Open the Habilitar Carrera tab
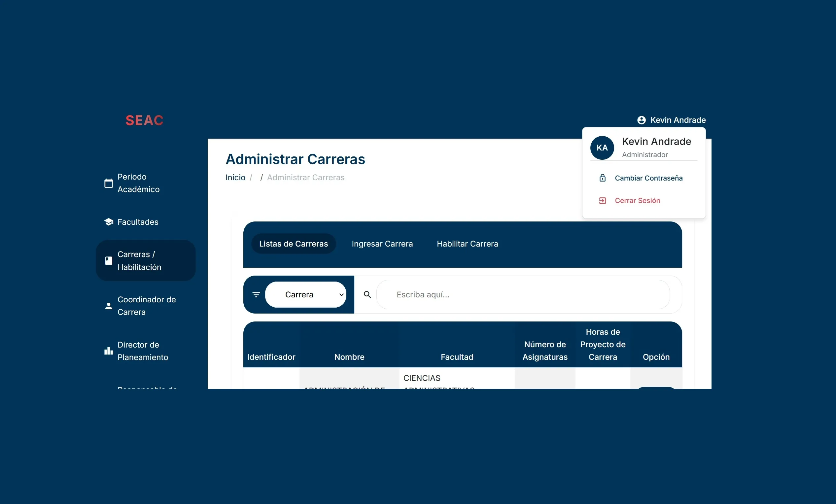Image resolution: width=836 pixels, height=504 pixels. click(x=467, y=244)
